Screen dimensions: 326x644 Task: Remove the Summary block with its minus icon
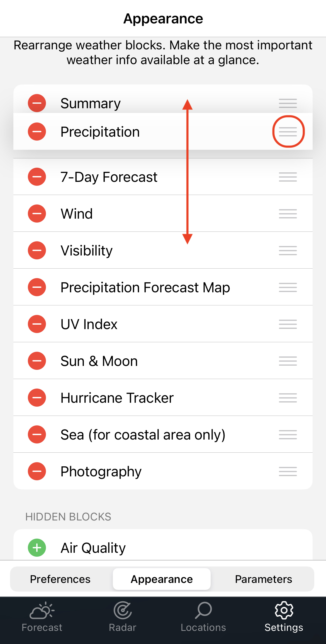(37, 103)
